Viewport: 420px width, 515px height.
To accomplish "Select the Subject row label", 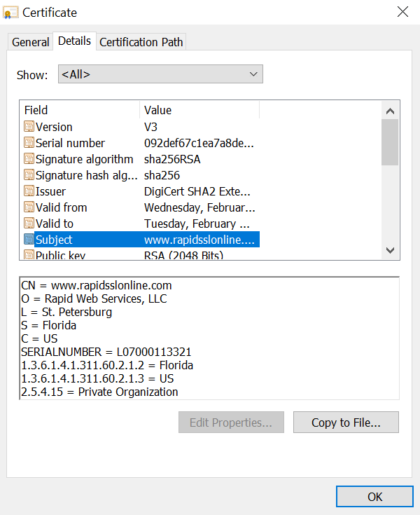I will pyautogui.click(x=54, y=240).
